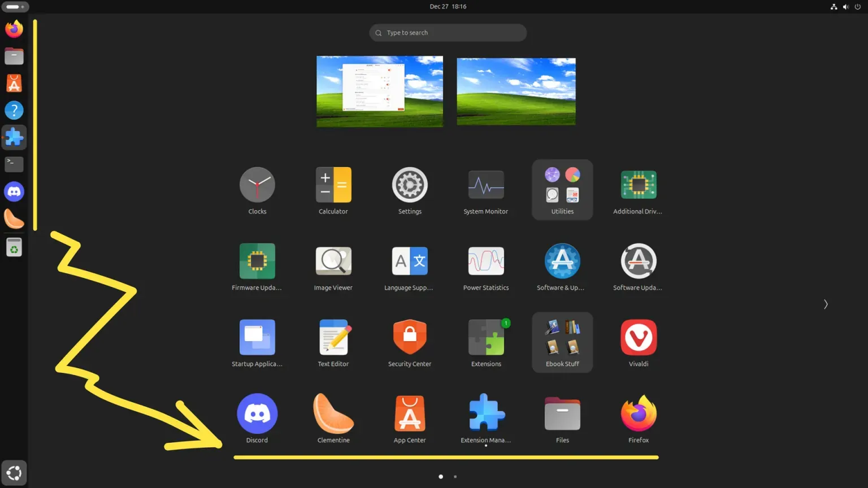Image resolution: width=868 pixels, height=488 pixels.
Task: Open Security Center app
Action: click(410, 343)
